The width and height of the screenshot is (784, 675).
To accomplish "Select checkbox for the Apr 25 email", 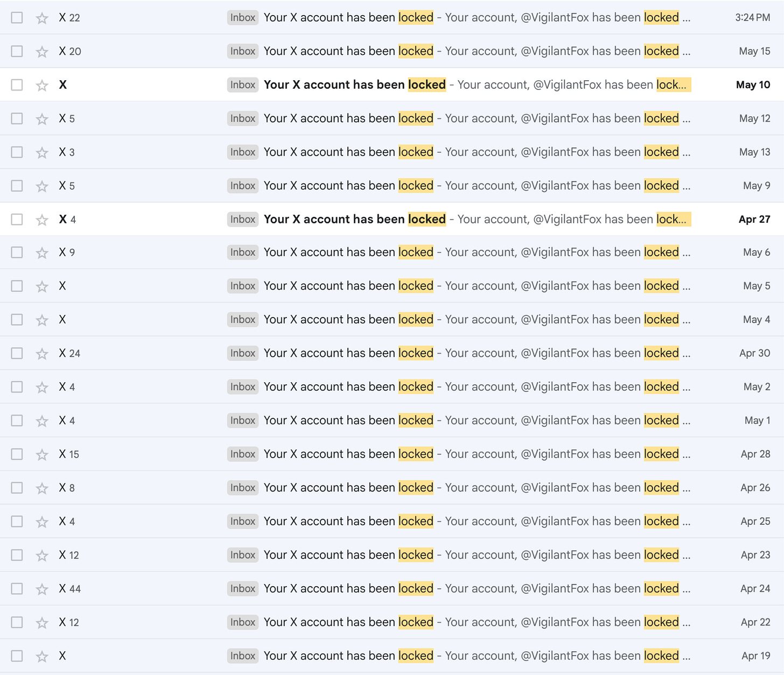I will pyautogui.click(x=17, y=521).
